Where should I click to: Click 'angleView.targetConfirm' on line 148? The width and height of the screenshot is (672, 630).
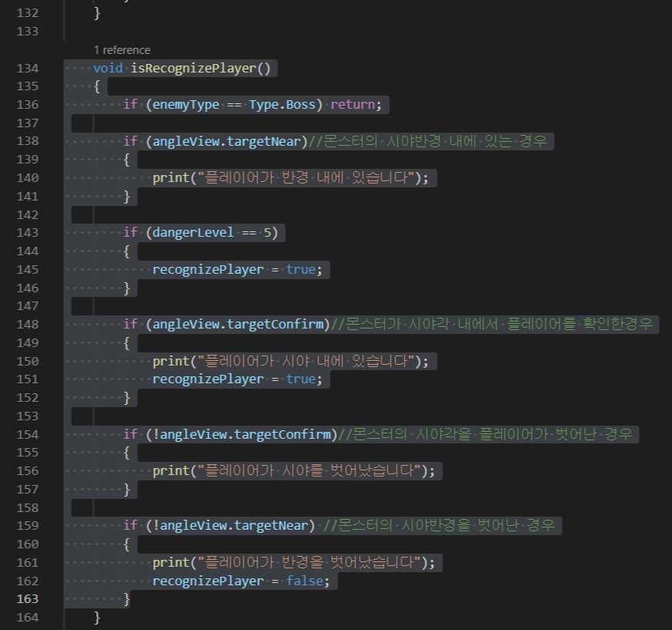tap(238, 324)
